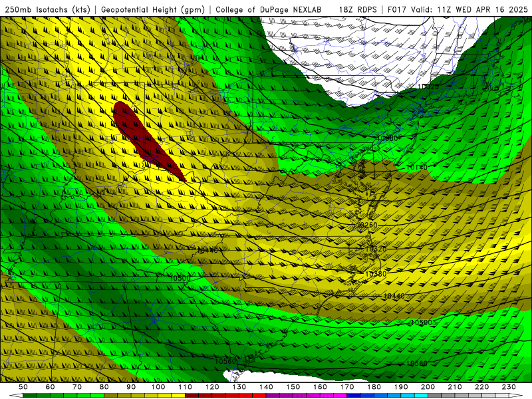
Task: Click the western 10440 contour label
Action: [207, 251]
